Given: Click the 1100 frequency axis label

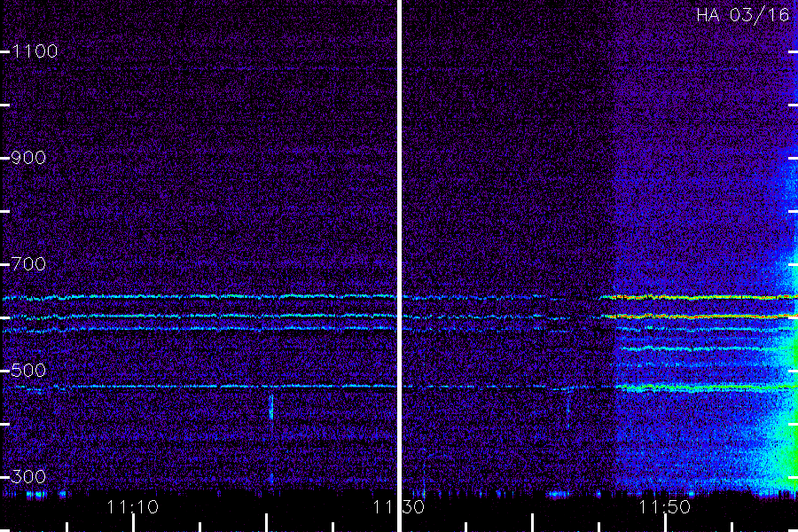Looking at the screenshot, I should click(x=35, y=51).
